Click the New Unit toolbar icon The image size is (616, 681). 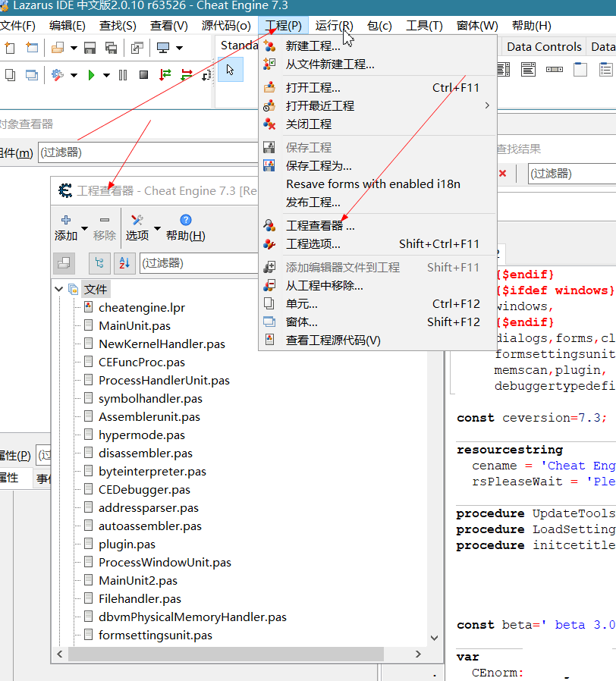click(10, 48)
